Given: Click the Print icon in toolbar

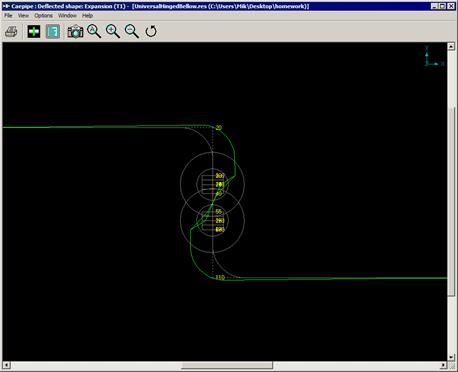Looking at the screenshot, I should [x=11, y=32].
